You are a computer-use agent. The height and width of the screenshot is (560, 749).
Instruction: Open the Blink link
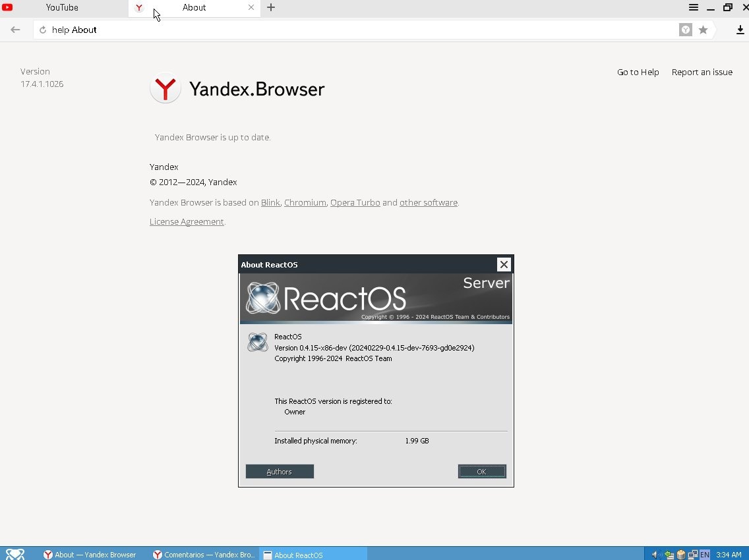coord(270,202)
